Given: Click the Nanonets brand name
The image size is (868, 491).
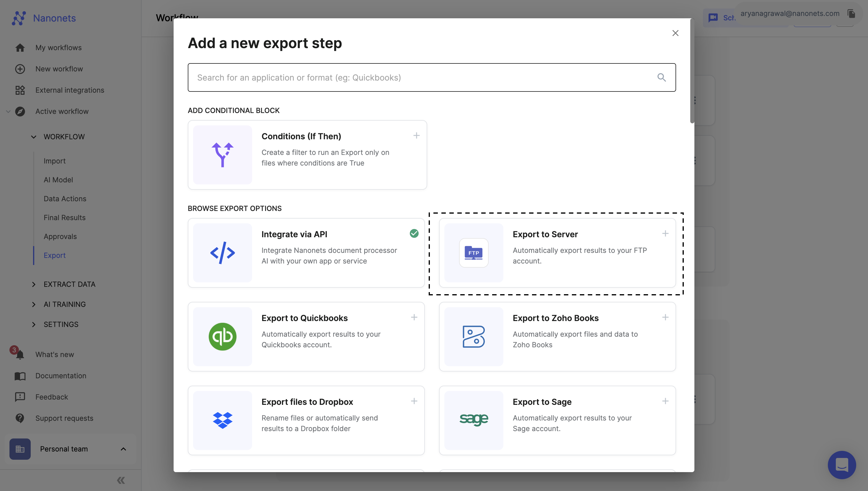Looking at the screenshot, I should click(x=54, y=18).
